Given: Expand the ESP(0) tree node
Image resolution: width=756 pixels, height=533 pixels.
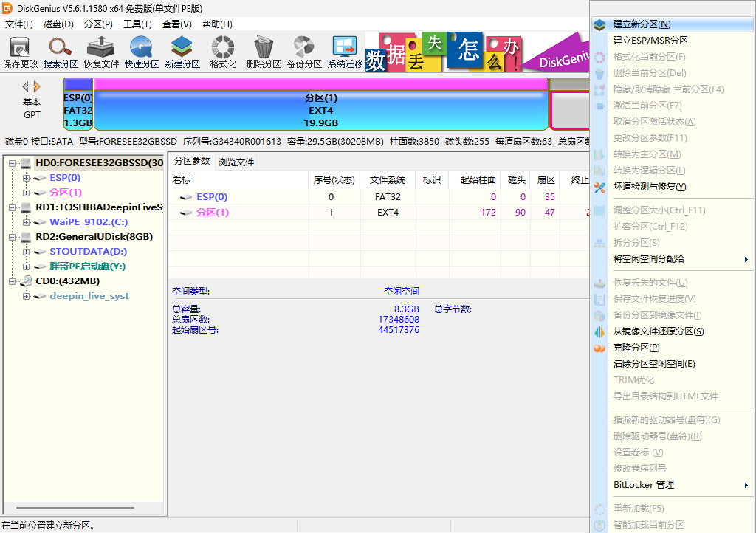Looking at the screenshot, I should [x=26, y=179].
